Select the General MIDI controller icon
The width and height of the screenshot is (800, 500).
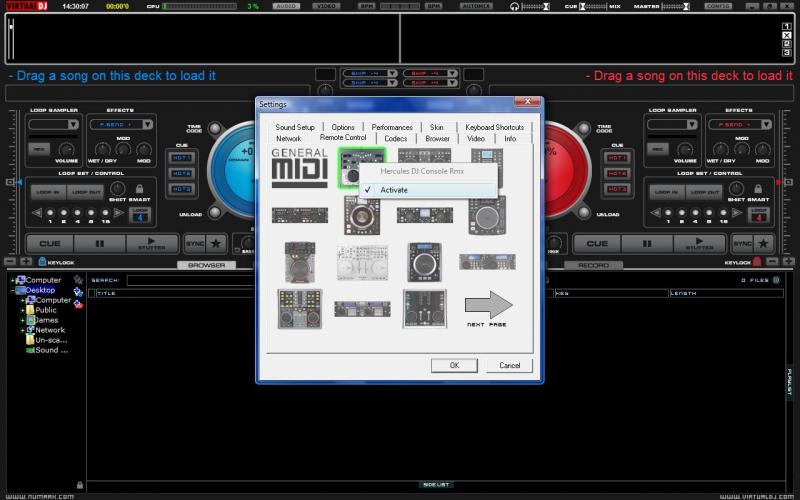click(299, 168)
